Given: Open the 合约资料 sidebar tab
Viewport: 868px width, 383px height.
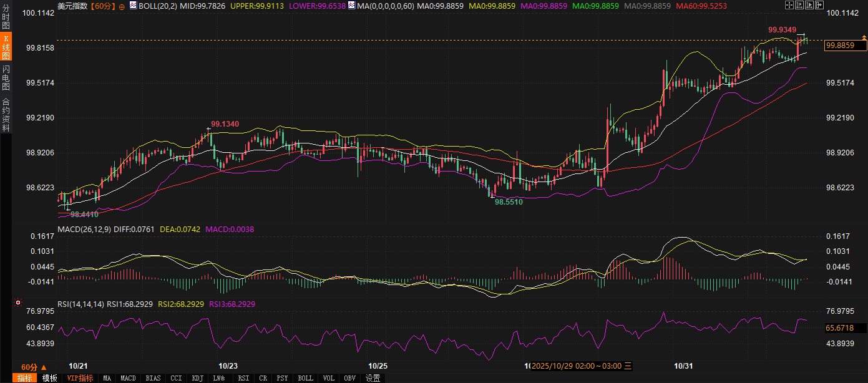Looking at the screenshot, I should 6,114.
